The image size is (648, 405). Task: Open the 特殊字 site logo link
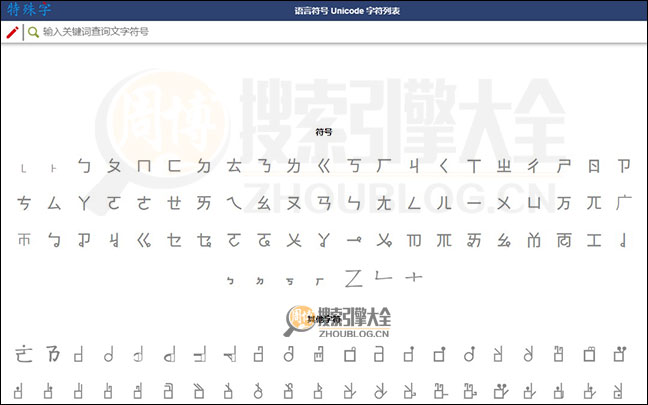click(29, 10)
